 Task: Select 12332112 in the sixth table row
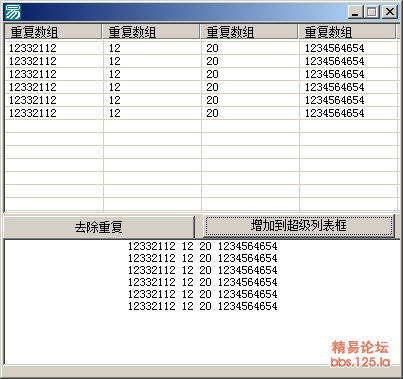click(x=33, y=113)
